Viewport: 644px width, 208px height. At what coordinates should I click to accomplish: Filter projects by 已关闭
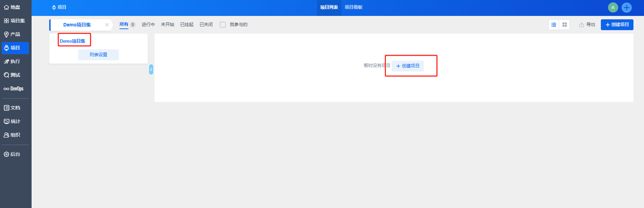206,25
